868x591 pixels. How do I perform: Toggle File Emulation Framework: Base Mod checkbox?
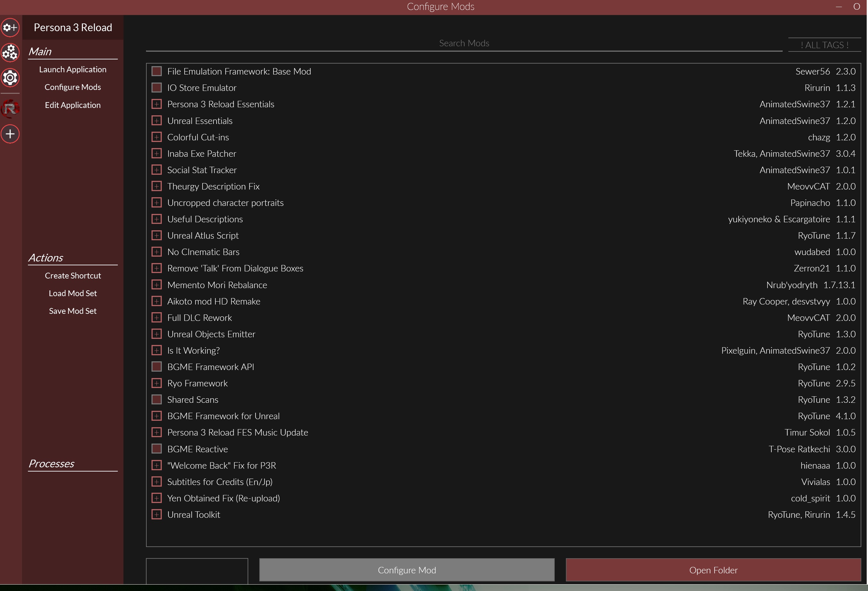tap(157, 71)
